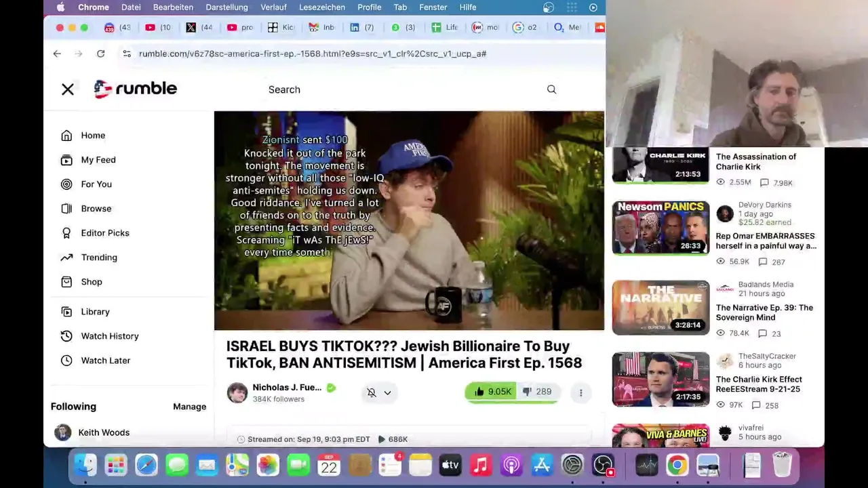Screen dimensions: 868x488
Task: Open the Darstellung menu
Action: pyautogui.click(x=226, y=7)
